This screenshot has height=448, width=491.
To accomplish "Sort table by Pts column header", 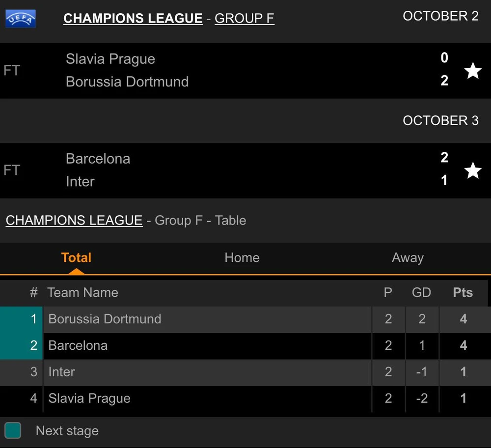I will pos(463,293).
